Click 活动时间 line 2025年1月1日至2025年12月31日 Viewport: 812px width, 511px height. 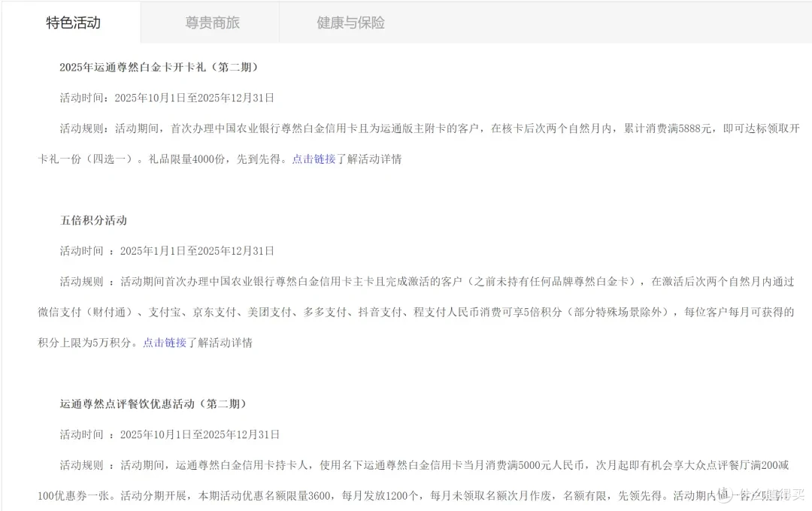(x=167, y=251)
